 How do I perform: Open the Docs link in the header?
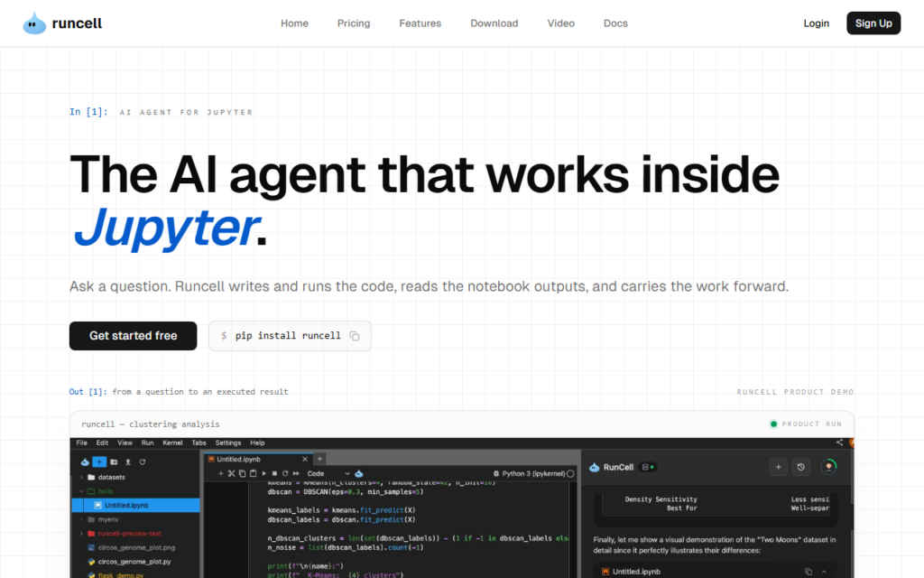[615, 23]
